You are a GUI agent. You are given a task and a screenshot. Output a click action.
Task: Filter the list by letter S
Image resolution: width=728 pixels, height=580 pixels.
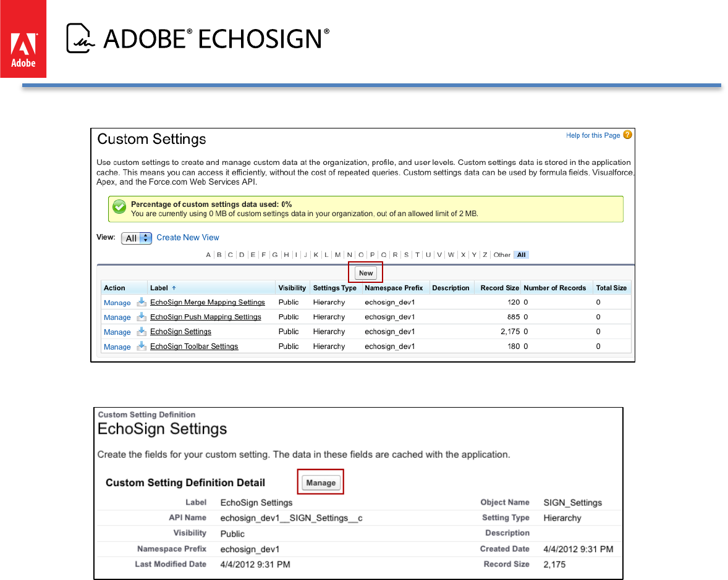click(406, 254)
